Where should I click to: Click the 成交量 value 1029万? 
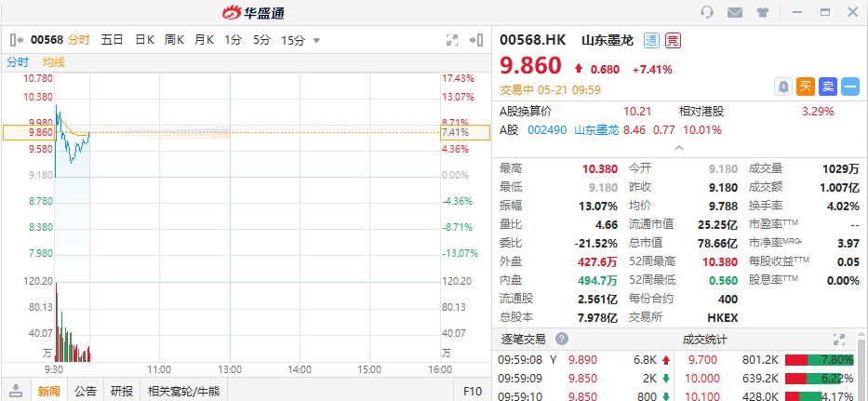(x=841, y=169)
